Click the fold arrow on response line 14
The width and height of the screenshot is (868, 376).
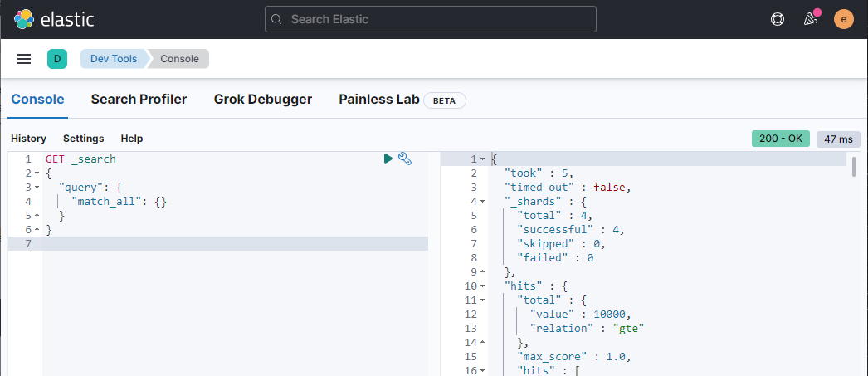pos(482,342)
